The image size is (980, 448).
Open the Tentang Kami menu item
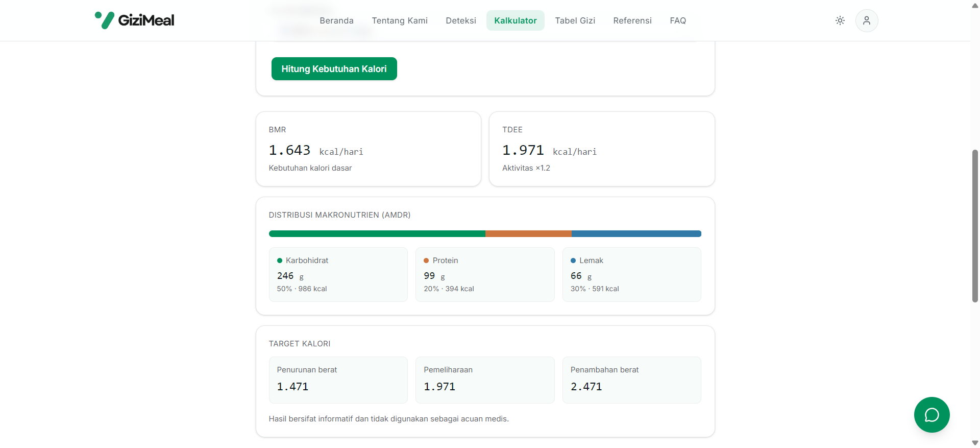tap(400, 20)
